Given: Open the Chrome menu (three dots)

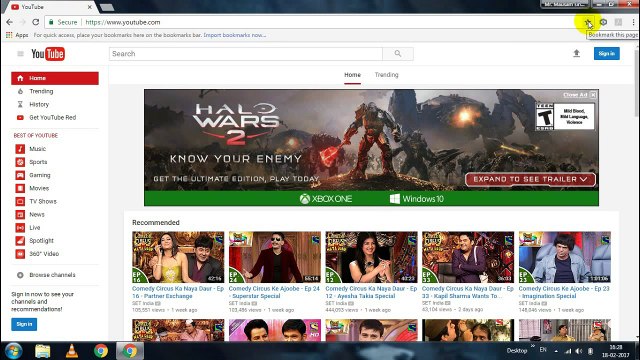Looking at the screenshot, I should pyautogui.click(x=633, y=22).
